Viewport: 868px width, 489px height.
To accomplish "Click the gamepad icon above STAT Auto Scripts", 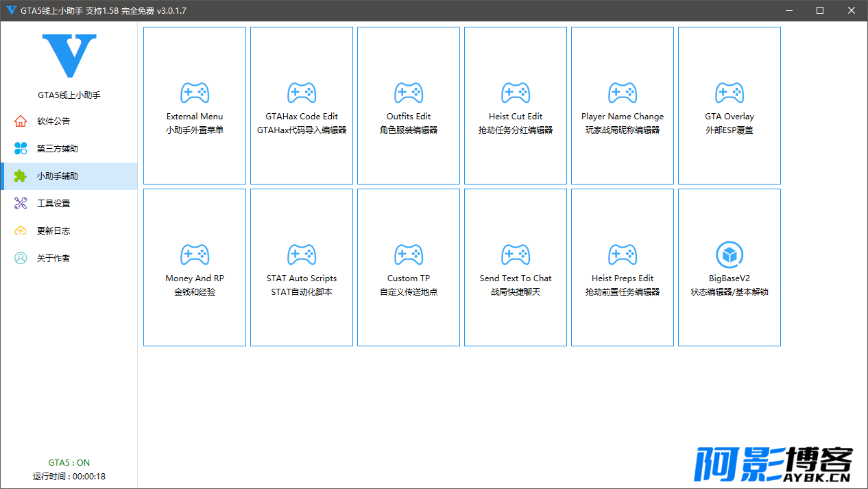I will pyautogui.click(x=302, y=254).
